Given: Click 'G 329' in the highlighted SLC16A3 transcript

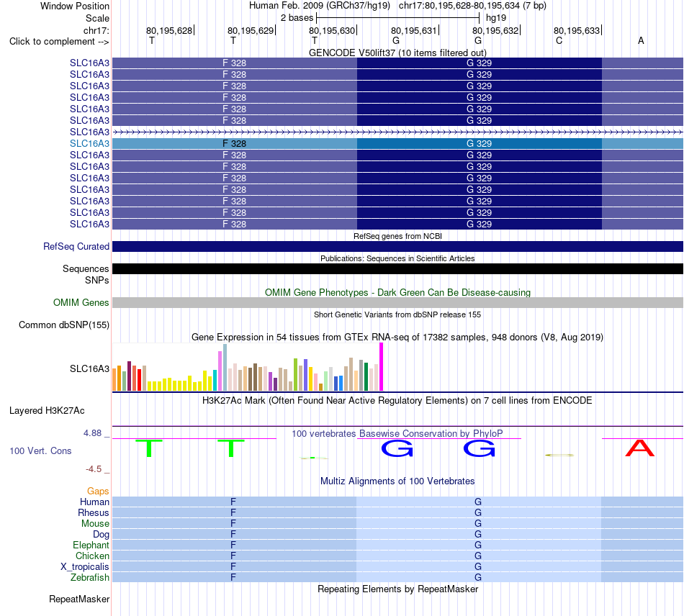Looking at the screenshot, I should 479,143.
